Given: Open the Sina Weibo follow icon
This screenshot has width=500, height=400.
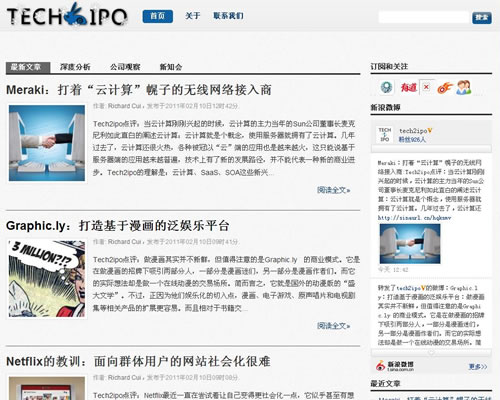Looking at the screenshot, I should pyautogui.click(x=445, y=88).
